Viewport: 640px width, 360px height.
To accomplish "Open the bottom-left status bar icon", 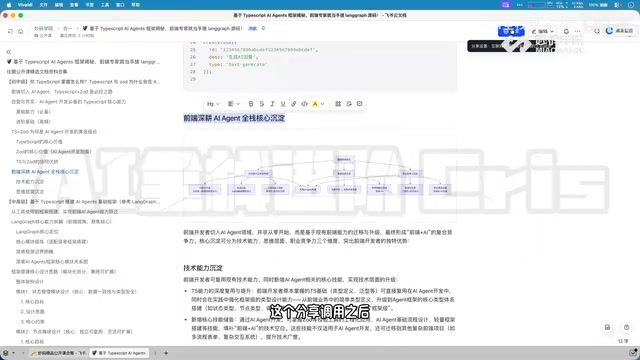I will click(6, 353).
